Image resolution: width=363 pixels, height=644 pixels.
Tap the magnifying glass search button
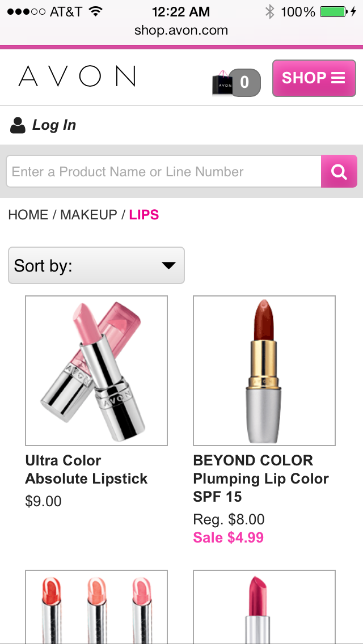(339, 171)
